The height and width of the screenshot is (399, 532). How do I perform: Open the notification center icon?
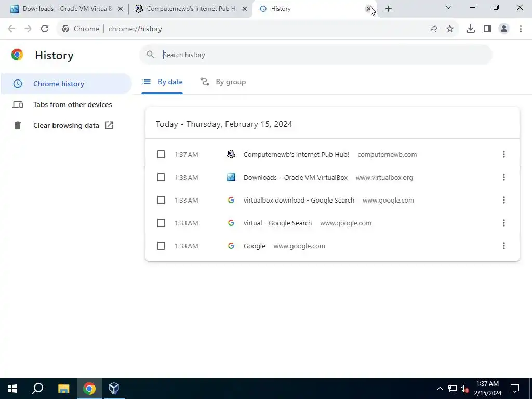coord(515,389)
